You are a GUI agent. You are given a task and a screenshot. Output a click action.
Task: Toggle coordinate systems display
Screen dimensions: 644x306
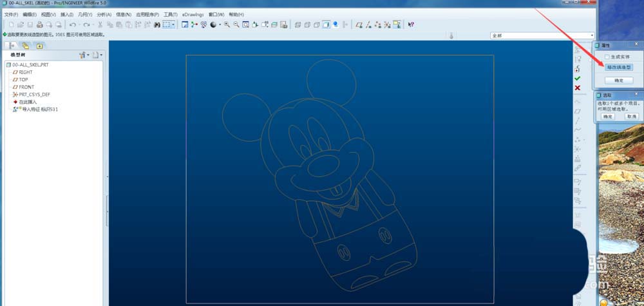point(388,24)
